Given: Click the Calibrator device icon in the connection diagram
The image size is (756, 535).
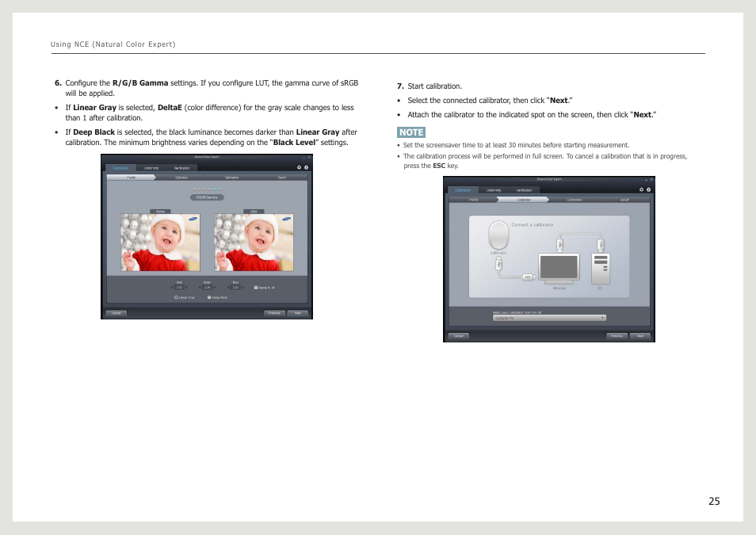Looking at the screenshot, I should click(x=498, y=235).
